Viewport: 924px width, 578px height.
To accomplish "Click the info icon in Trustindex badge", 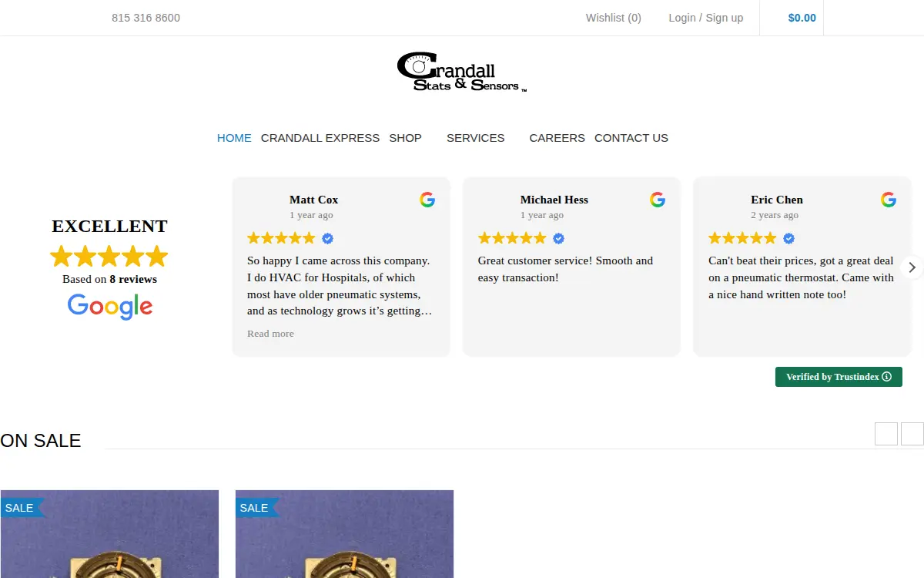I will click(886, 377).
